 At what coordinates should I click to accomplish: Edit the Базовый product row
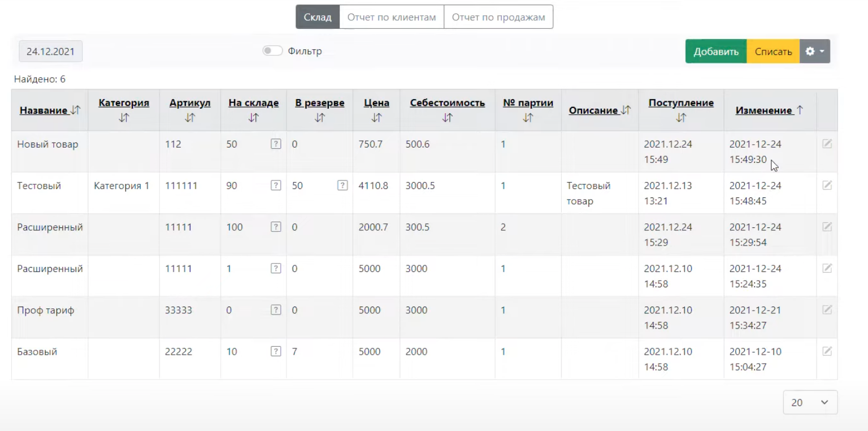click(827, 352)
